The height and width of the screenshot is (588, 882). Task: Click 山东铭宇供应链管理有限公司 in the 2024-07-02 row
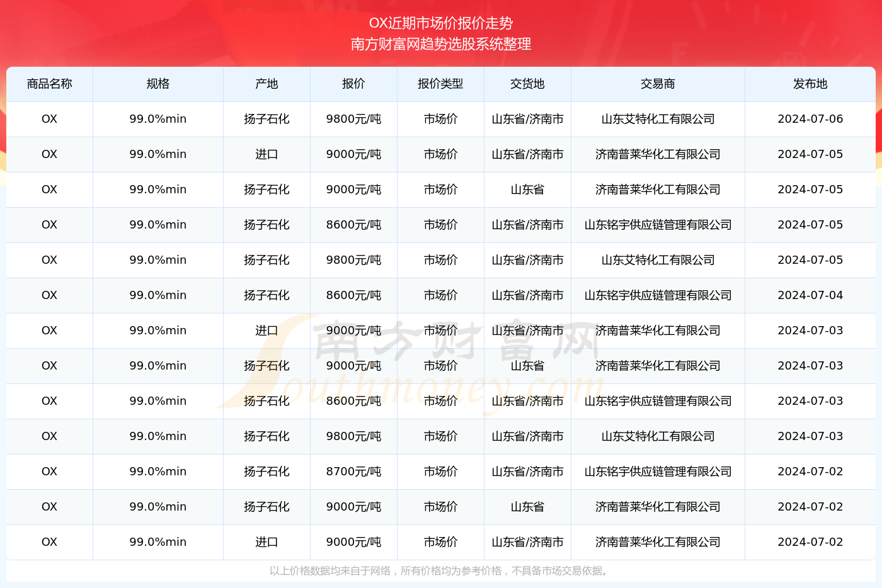coord(658,472)
